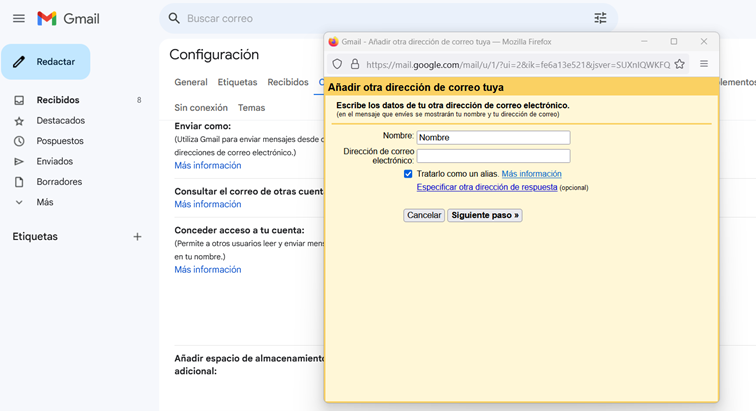Click Especificar otra dirección de respuesta link
This screenshot has width=756, height=411.
point(487,187)
